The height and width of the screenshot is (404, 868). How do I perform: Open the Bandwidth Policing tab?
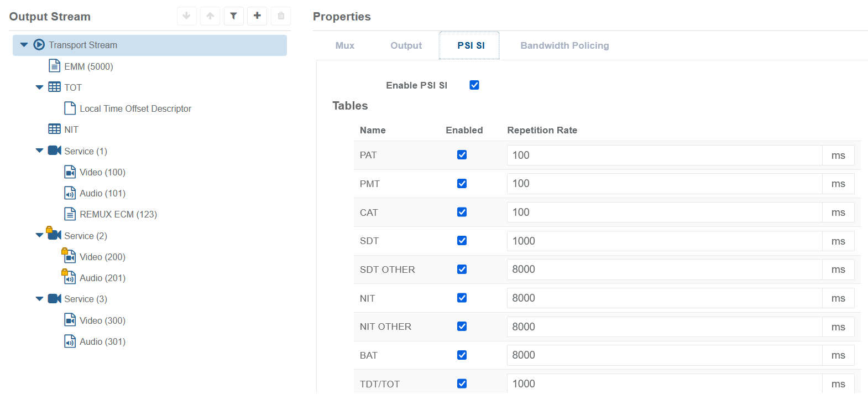coord(564,45)
